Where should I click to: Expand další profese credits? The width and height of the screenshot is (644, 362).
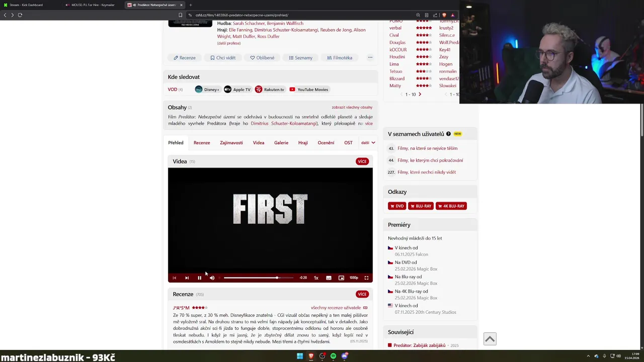[229, 43]
